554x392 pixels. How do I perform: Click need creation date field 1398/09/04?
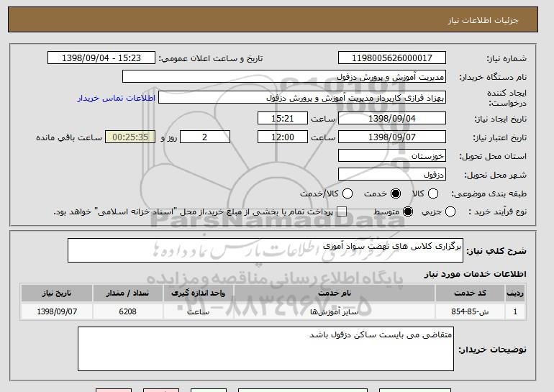click(x=392, y=118)
